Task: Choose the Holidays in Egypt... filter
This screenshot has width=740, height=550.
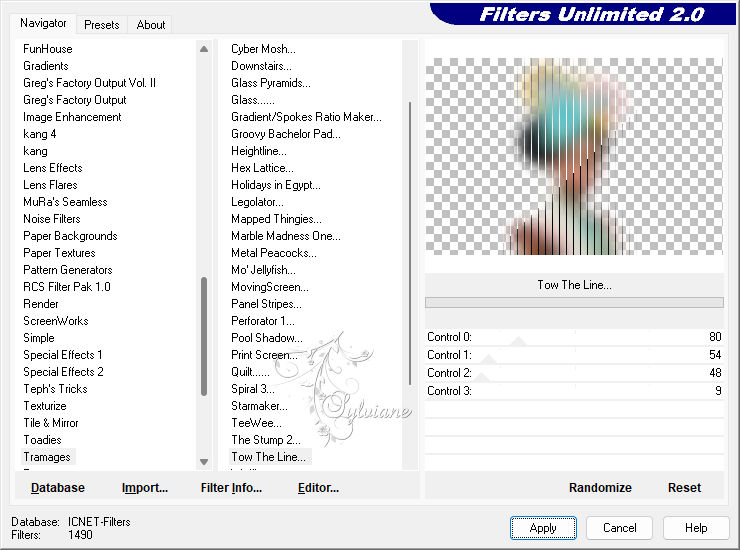Action: (276, 185)
